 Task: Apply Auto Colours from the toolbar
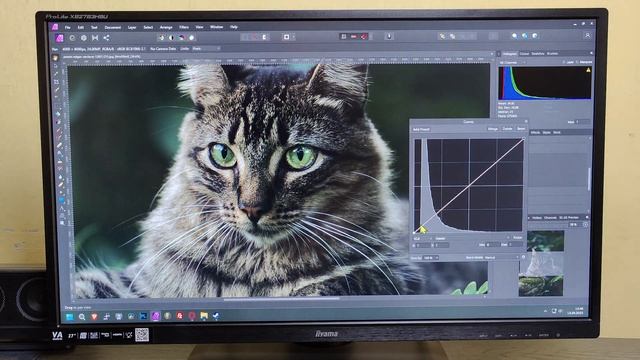point(182,38)
